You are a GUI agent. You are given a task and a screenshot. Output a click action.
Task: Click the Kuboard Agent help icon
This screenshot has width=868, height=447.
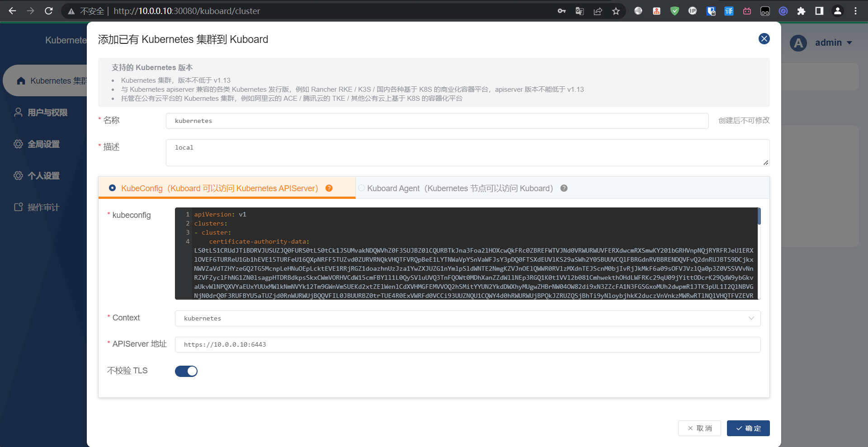click(564, 188)
